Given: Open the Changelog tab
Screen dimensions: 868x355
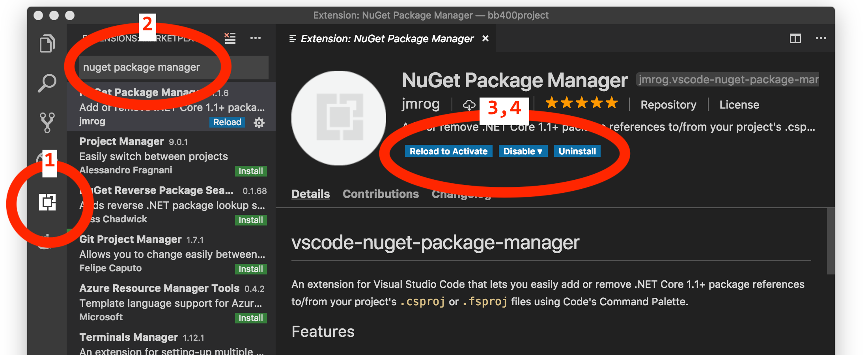Looking at the screenshot, I should (461, 193).
